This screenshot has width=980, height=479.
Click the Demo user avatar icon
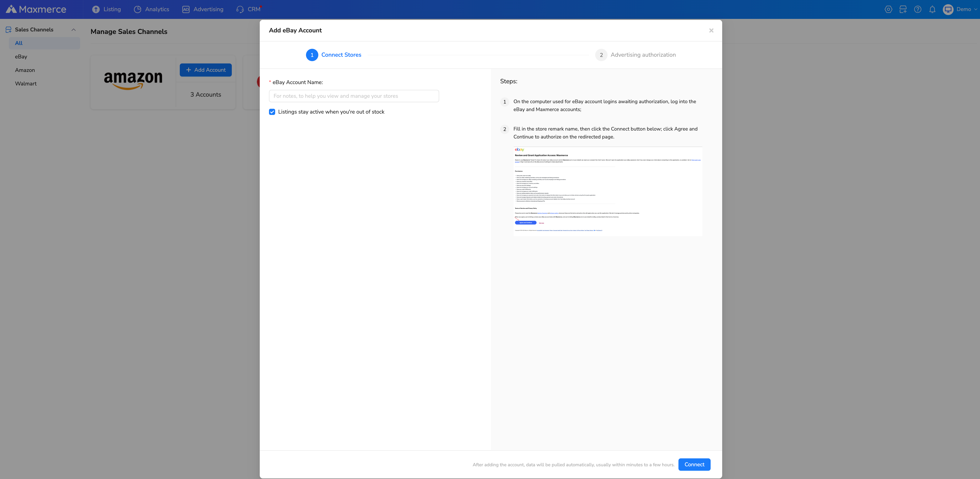(948, 9)
